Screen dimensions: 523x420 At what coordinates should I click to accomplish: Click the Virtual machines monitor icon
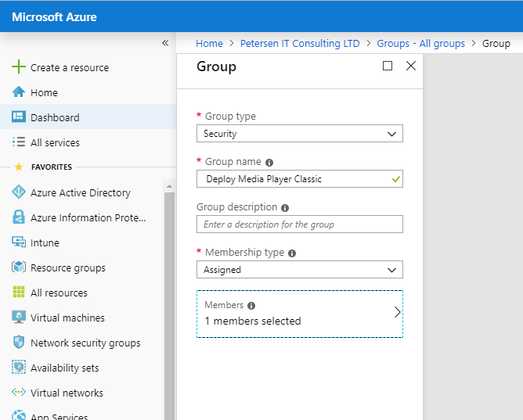19,318
